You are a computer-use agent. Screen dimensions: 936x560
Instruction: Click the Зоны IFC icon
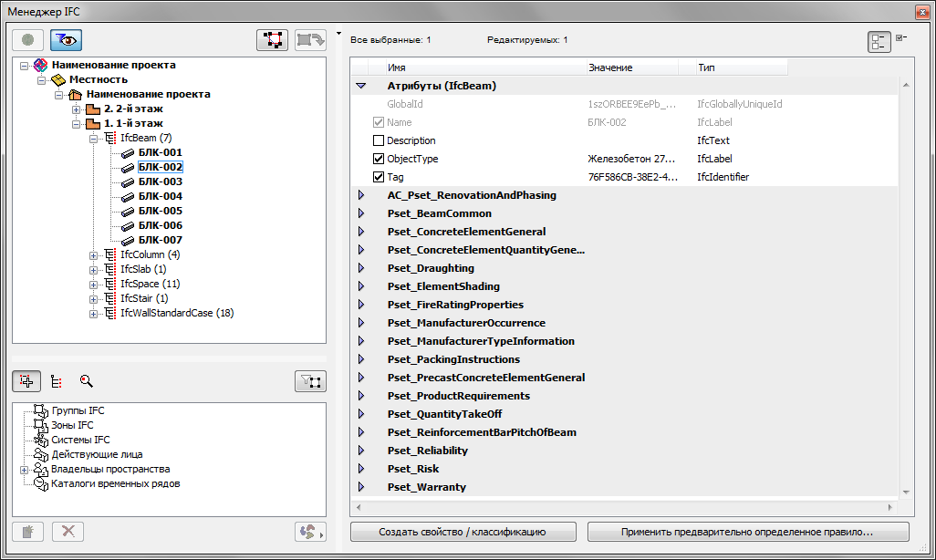click(x=40, y=425)
